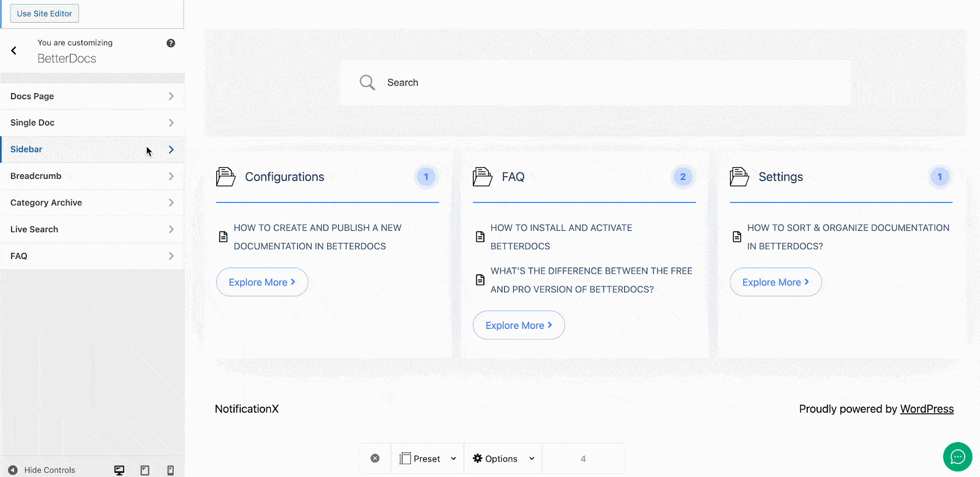Click the Settings category folder icon
Screen dimensions: 980x477
[739, 177]
